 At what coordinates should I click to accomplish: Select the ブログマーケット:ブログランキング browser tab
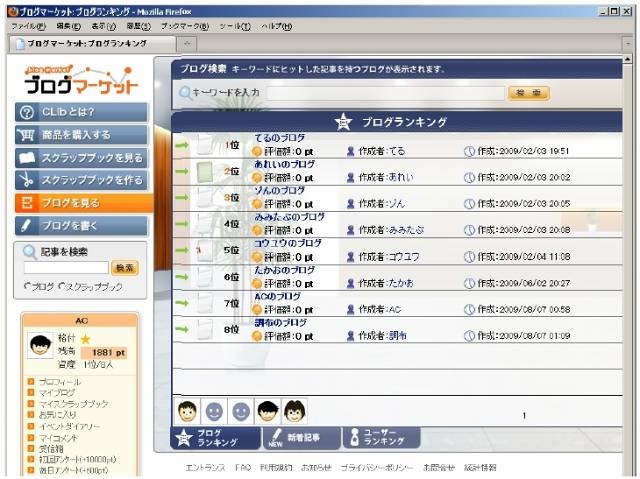(x=92, y=44)
